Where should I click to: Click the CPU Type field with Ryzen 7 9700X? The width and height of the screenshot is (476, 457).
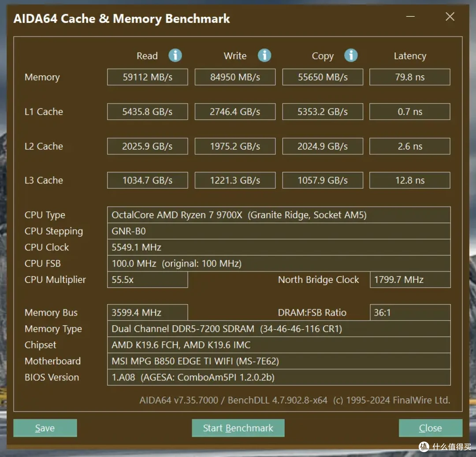[x=279, y=215]
